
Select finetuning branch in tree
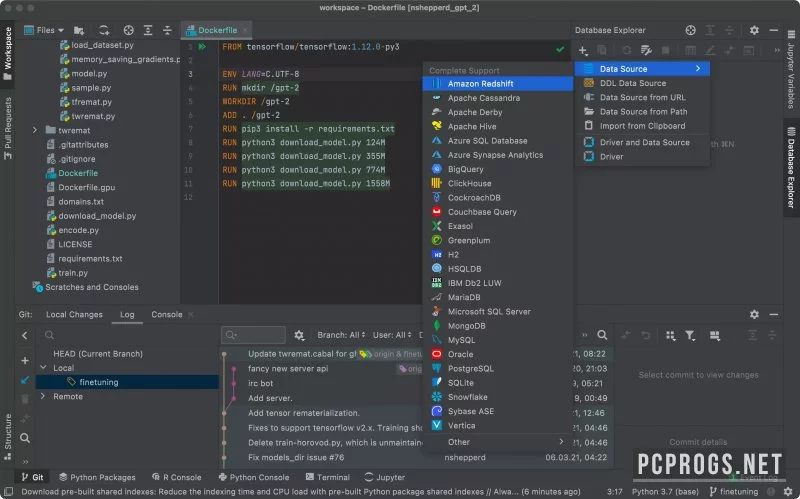[x=127, y=382]
